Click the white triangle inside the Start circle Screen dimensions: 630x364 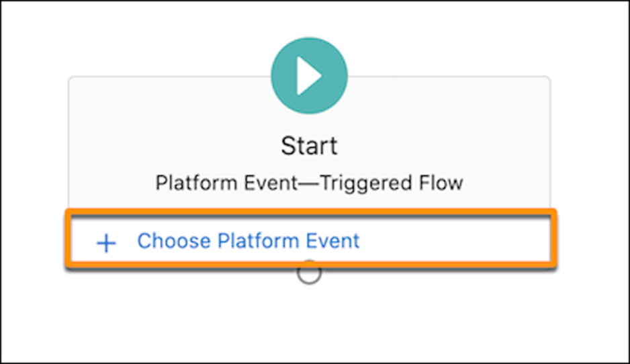point(308,75)
